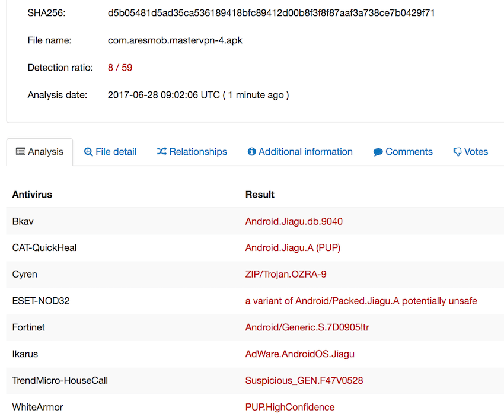
Task: Click the detection ratio 8 / 59
Action: coord(120,68)
